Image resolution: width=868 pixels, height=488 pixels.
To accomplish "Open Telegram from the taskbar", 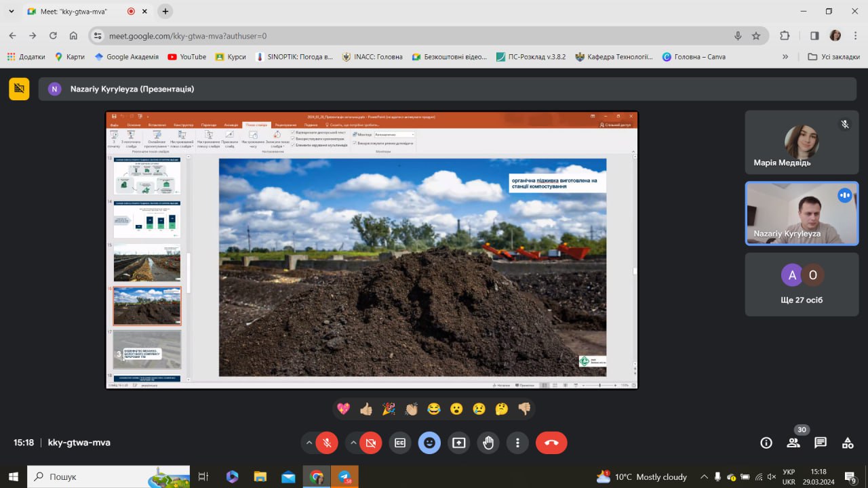I will 344,476.
